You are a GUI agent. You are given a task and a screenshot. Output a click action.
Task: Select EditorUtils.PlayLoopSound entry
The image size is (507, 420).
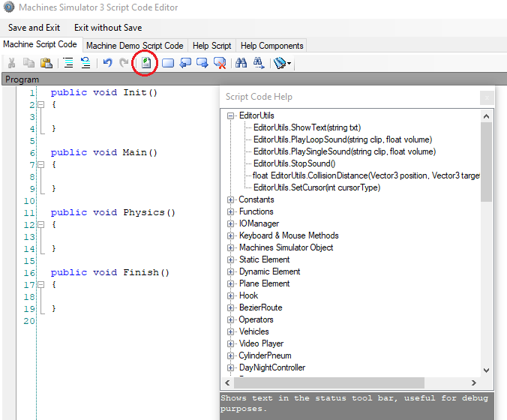click(x=343, y=139)
